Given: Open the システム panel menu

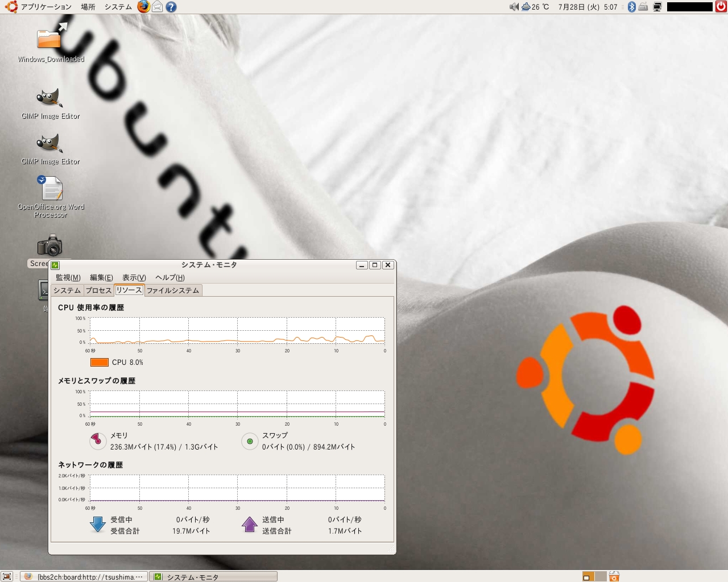Looking at the screenshot, I should pos(118,7).
